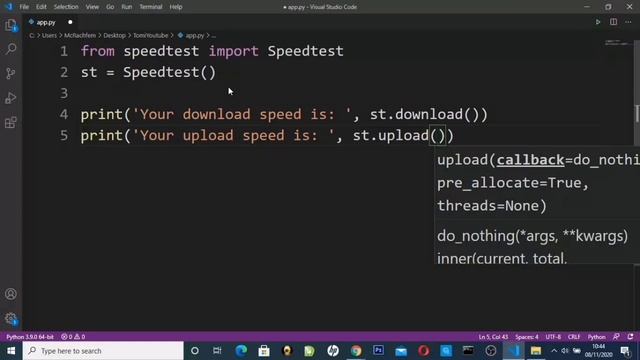
Task: Open the Selection menu
Action: tap(66, 7)
